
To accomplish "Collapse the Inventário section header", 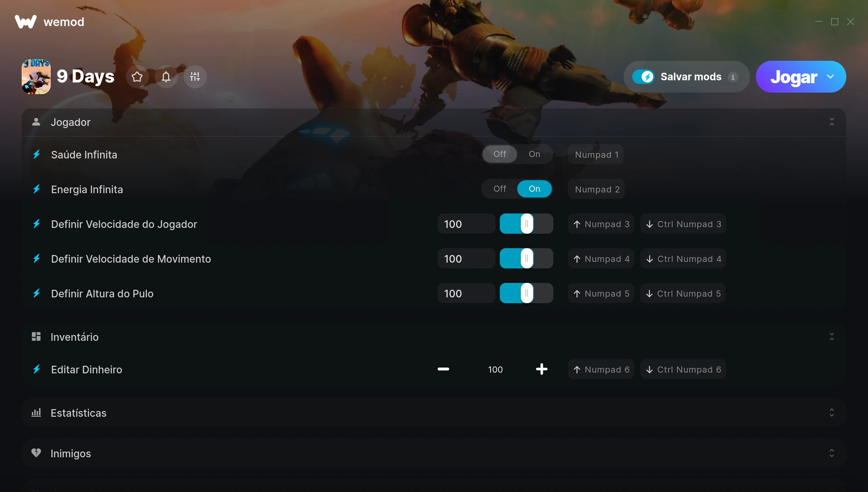I will click(831, 337).
